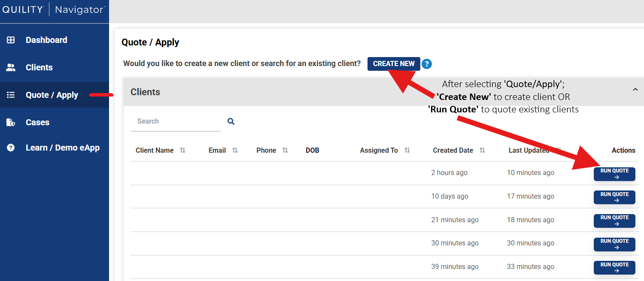Screen dimensions: 644x281
Task: Sort the Created Date column
Action: point(482,151)
